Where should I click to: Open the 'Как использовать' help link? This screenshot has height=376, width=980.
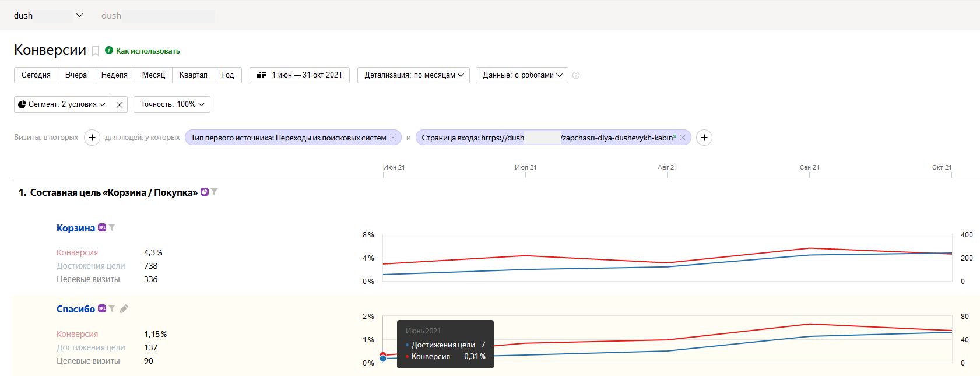coord(147,51)
